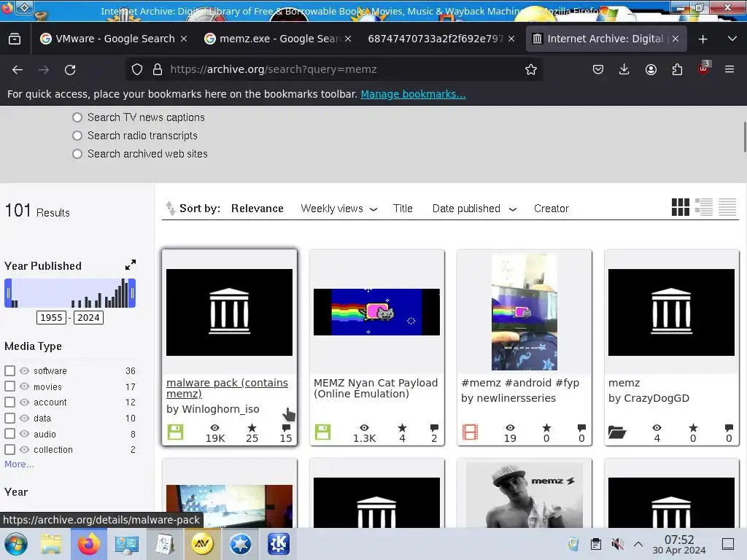The height and width of the screenshot is (560, 747).
Task: Open memz item by CrazyDogGD
Action: pos(624,383)
